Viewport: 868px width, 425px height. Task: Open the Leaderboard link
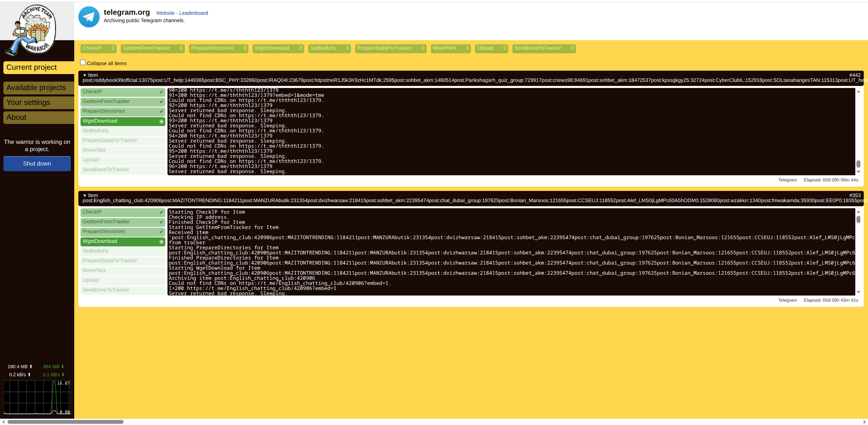[194, 13]
